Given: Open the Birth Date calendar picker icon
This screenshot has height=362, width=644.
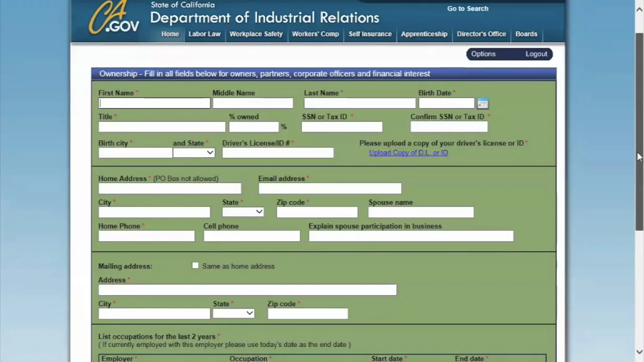Looking at the screenshot, I should coord(482,103).
